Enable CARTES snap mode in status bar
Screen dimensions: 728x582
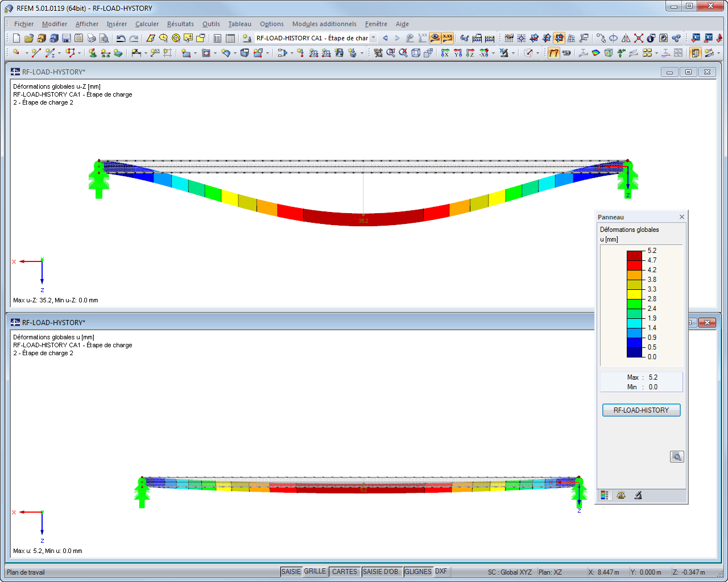pos(344,572)
